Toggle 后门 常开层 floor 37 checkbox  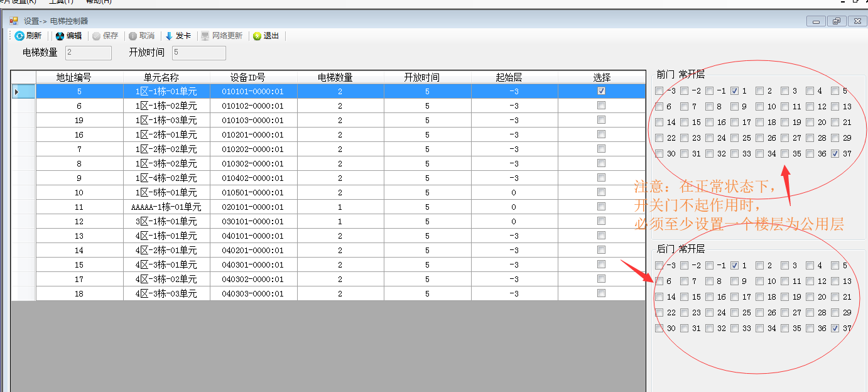point(835,329)
